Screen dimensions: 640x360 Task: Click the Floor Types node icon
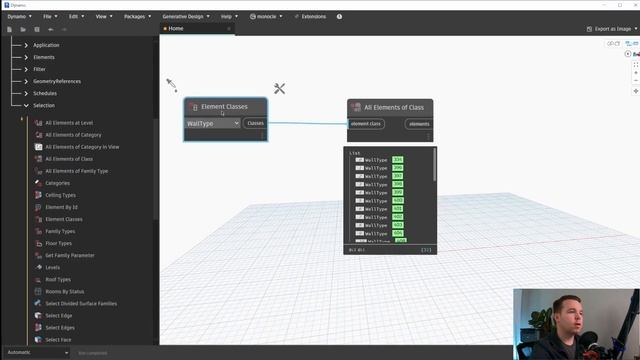point(38,243)
